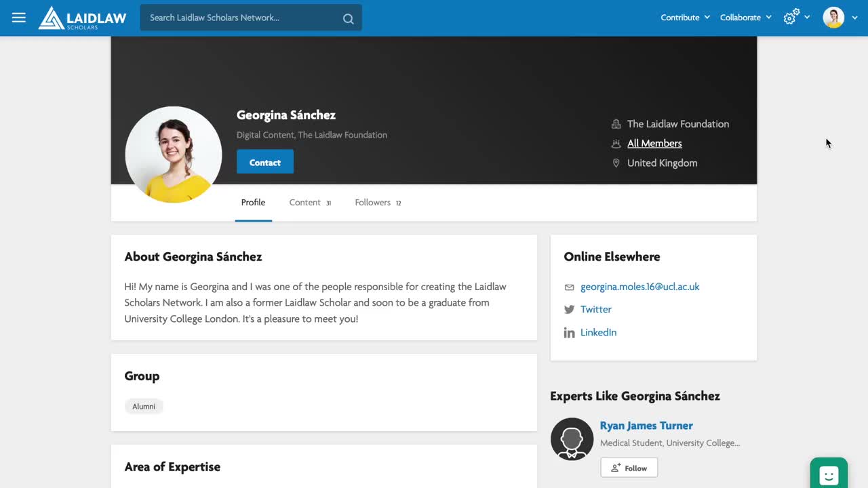Switch to the Followers tab
The image size is (868, 488).
tap(372, 202)
